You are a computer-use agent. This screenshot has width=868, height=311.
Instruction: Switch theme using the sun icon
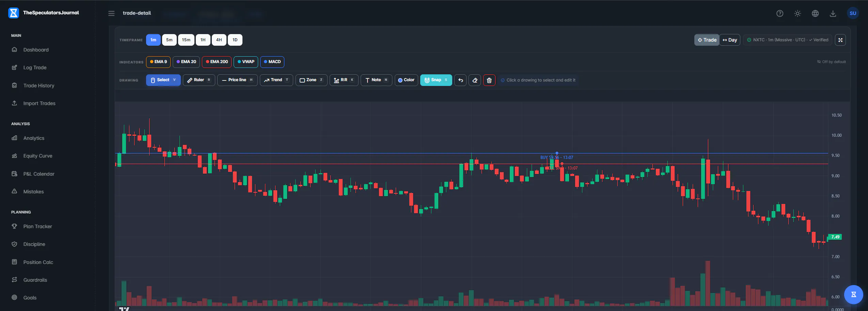pyautogui.click(x=798, y=13)
